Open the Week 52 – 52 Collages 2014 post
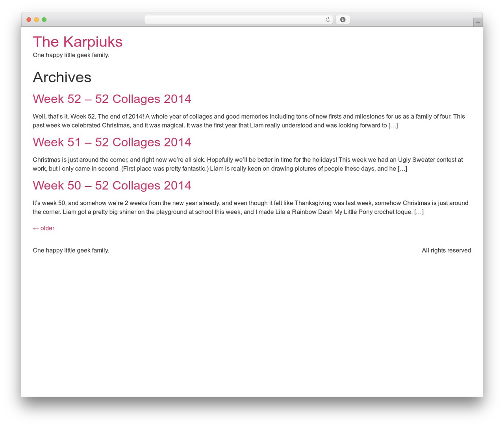This screenshot has height=427, width=504. tap(112, 99)
